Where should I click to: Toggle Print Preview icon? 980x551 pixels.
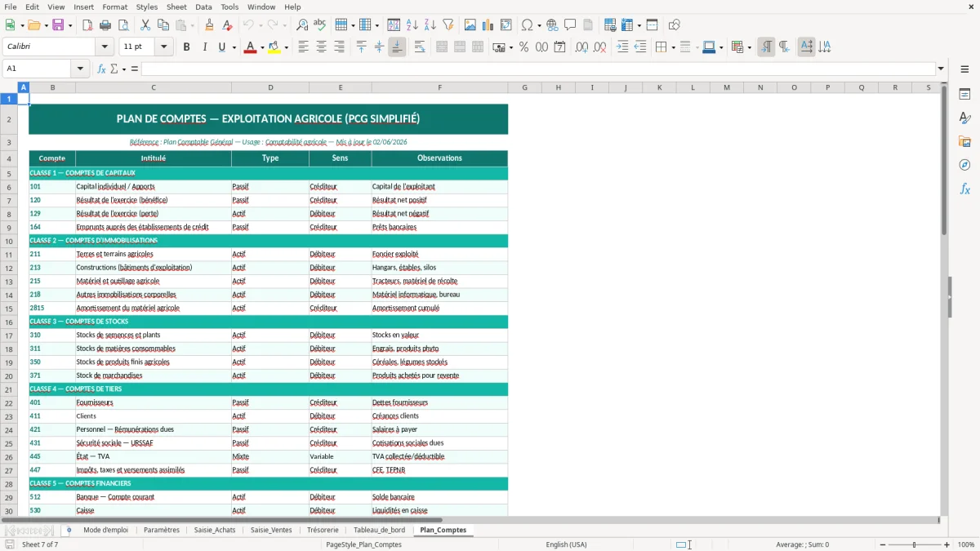coord(123,25)
